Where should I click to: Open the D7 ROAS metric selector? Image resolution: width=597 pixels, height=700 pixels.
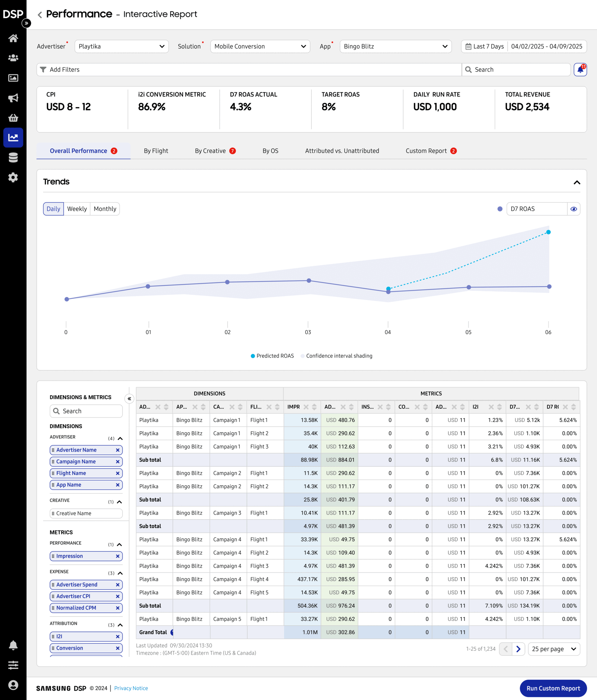(x=537, y=209)
